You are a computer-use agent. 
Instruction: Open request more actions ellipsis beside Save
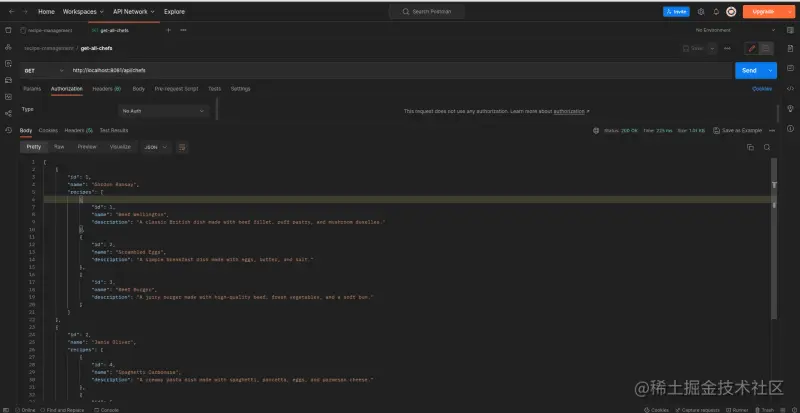click(727, 48)
